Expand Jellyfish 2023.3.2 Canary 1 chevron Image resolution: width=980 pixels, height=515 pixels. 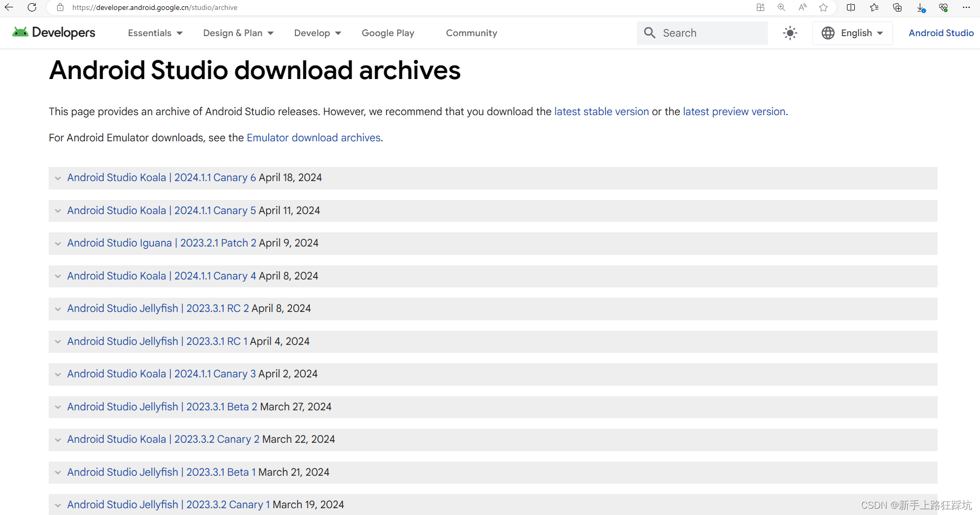click(x=58, y=505)
